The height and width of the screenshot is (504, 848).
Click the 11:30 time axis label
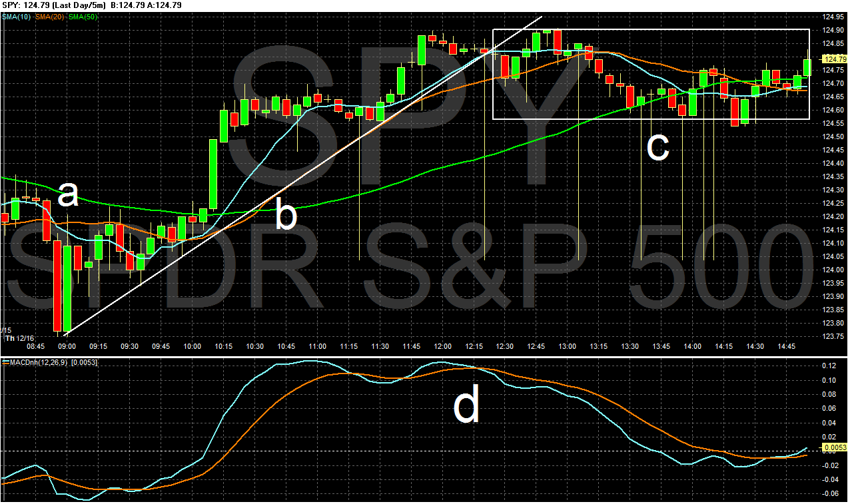pos(380,347)
